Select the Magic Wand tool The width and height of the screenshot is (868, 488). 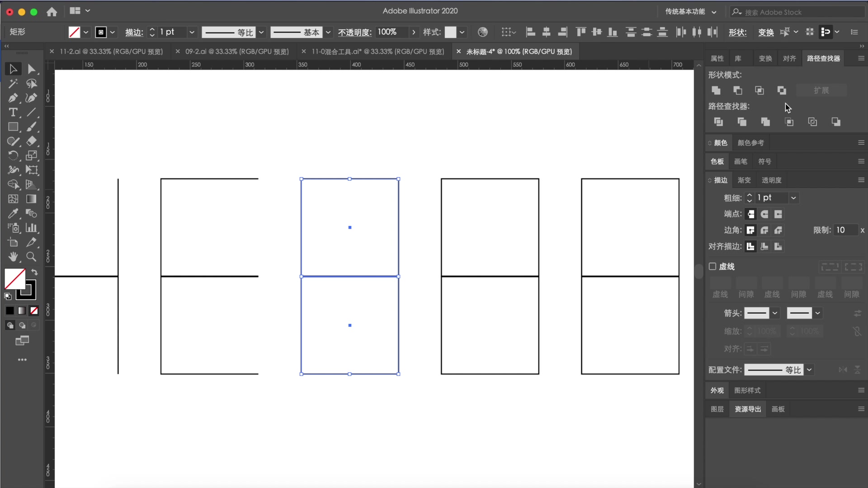tap(13, 84)
